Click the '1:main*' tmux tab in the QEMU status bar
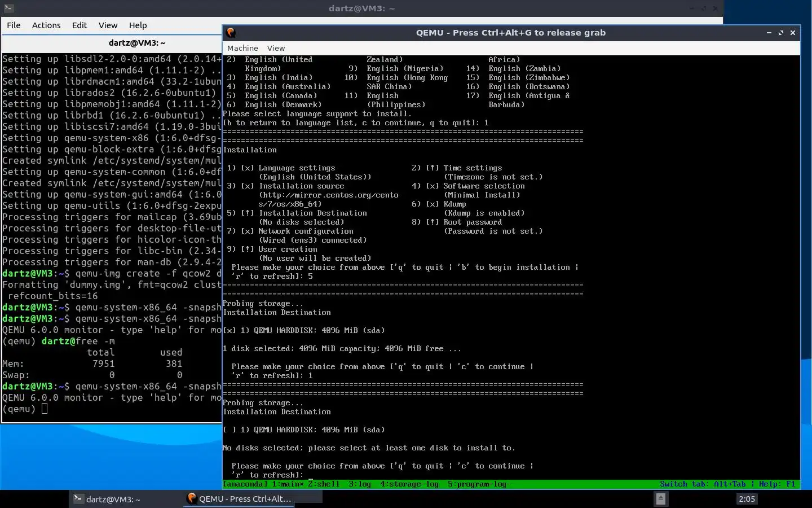Screen dimensions: 812x508 coord(288,484)
